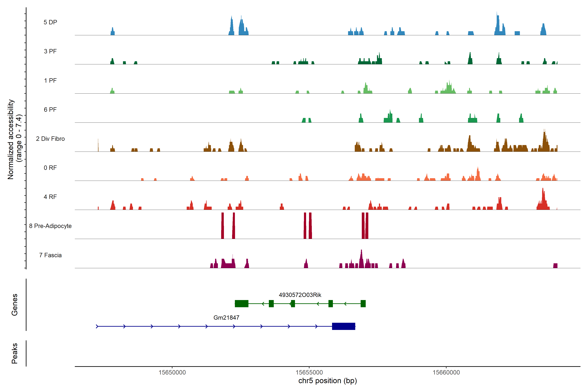Click the Genes panel label

pos(15,304)
